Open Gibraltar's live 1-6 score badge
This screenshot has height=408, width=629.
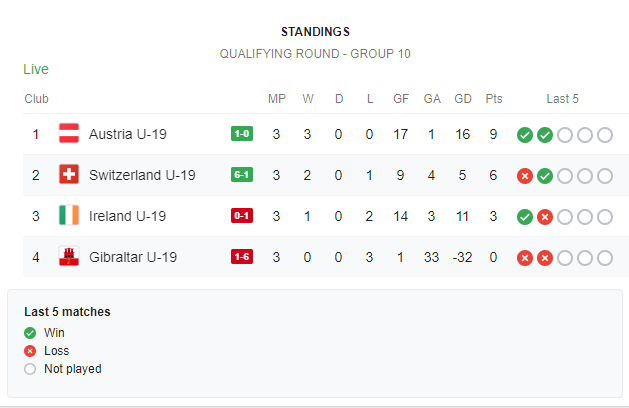pos(242,256)
